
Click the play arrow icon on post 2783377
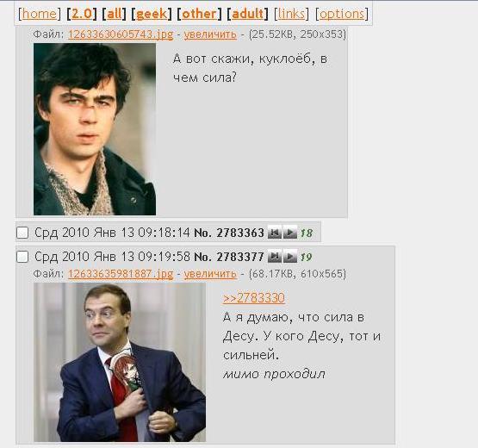tap(290, 257)
